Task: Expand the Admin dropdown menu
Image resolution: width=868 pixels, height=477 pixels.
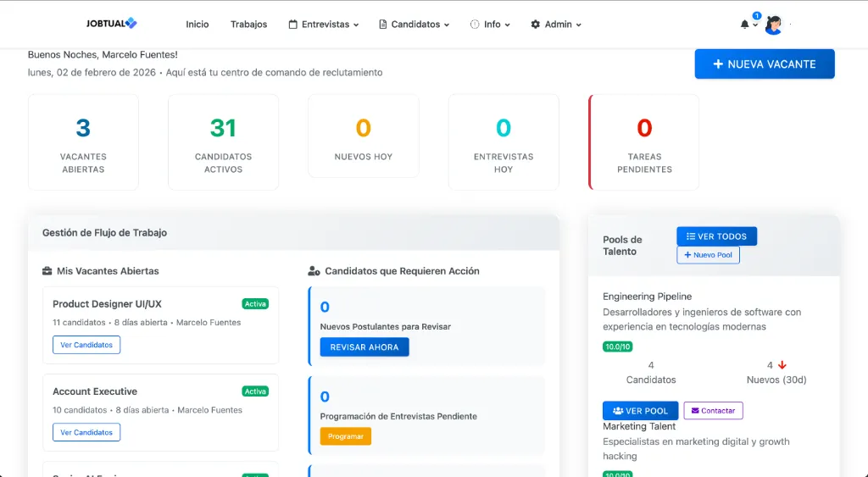Action: 556,25
